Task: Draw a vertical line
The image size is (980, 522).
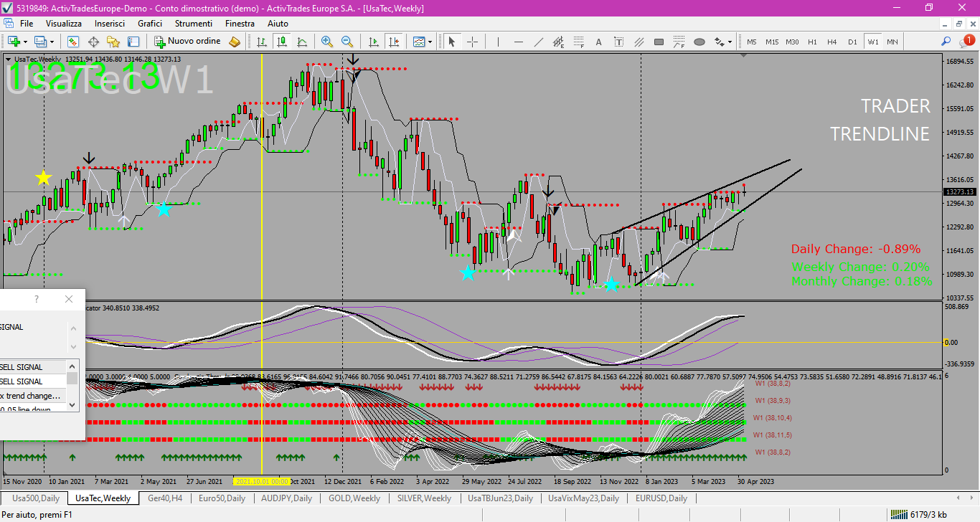Action: 499,42
